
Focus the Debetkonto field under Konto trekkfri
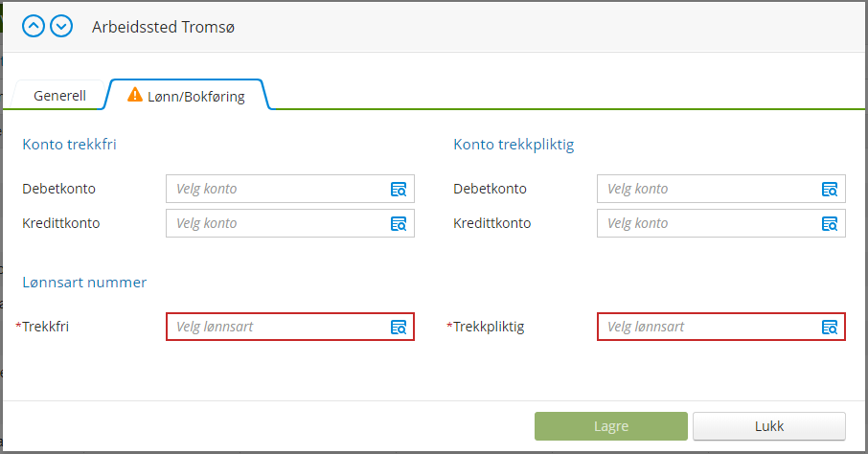[x=290, y=189]
